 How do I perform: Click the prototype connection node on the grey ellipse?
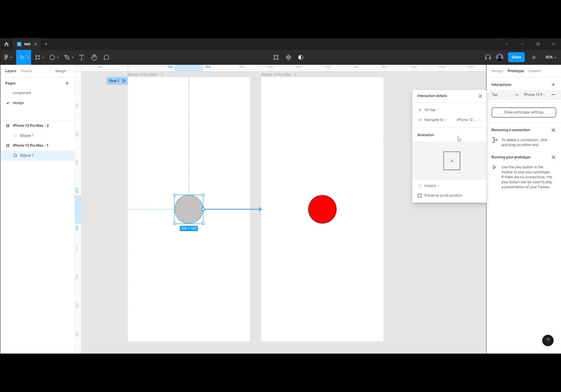203,210
